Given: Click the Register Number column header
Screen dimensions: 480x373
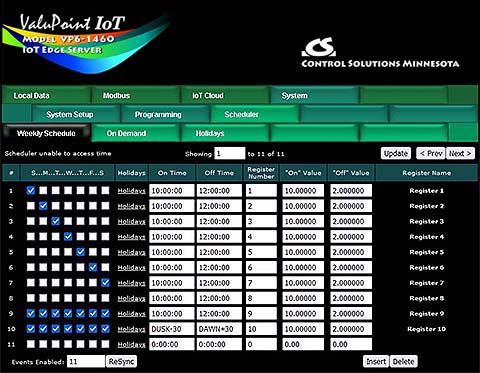Looking at the screenshot, I should coord(261,173).
